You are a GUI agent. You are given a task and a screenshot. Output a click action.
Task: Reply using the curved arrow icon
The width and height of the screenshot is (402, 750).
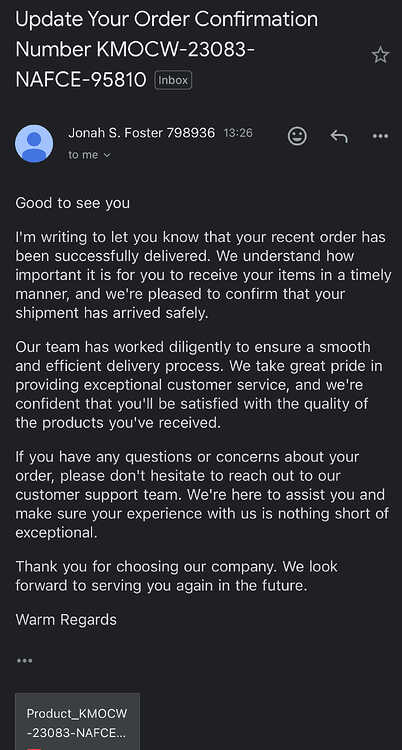339,136
